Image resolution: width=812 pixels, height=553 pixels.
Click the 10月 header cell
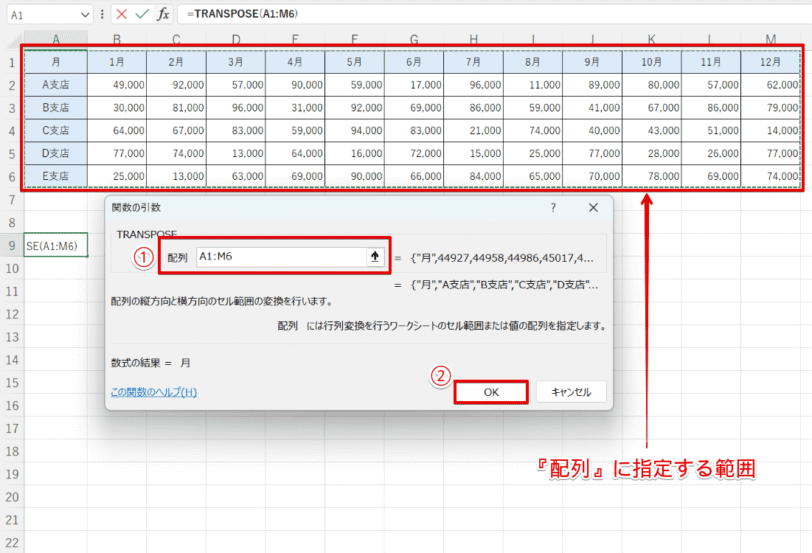[x=651, y=62]
